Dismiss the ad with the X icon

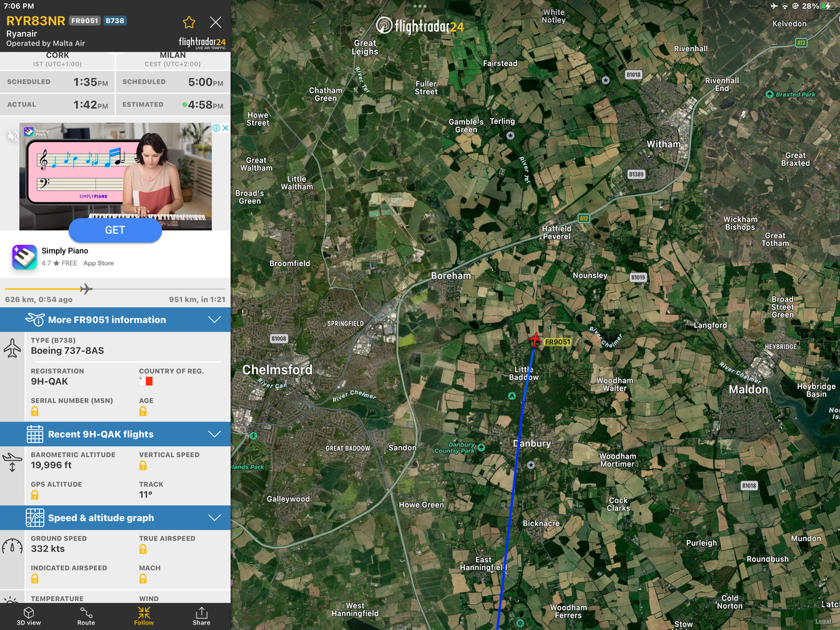tap(226, 128)
